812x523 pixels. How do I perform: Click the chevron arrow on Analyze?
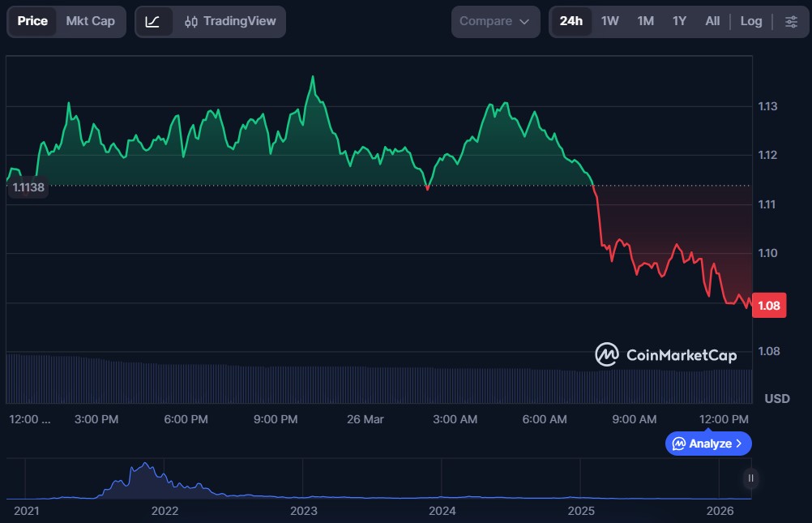pyautogui.click(x=739, y=444)
